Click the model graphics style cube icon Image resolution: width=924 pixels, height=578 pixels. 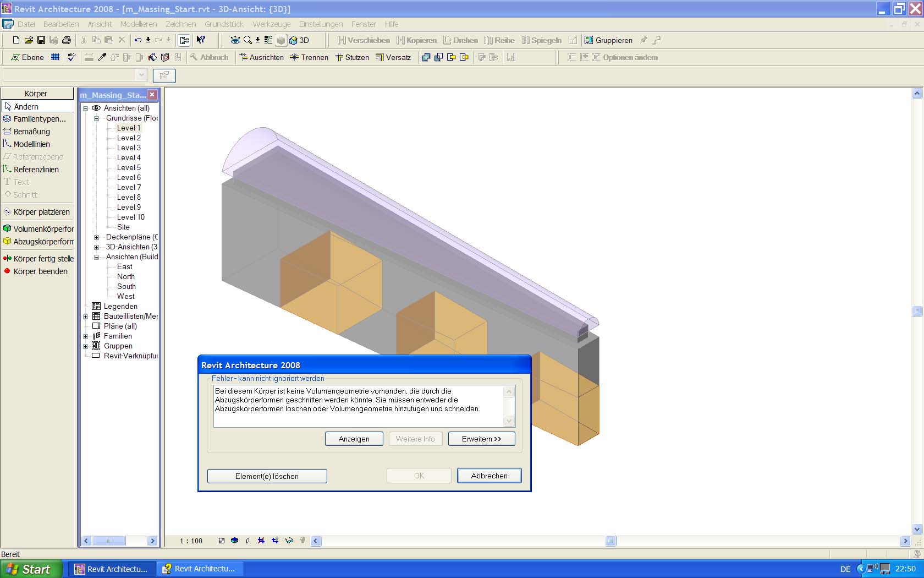tap(235, 541)
